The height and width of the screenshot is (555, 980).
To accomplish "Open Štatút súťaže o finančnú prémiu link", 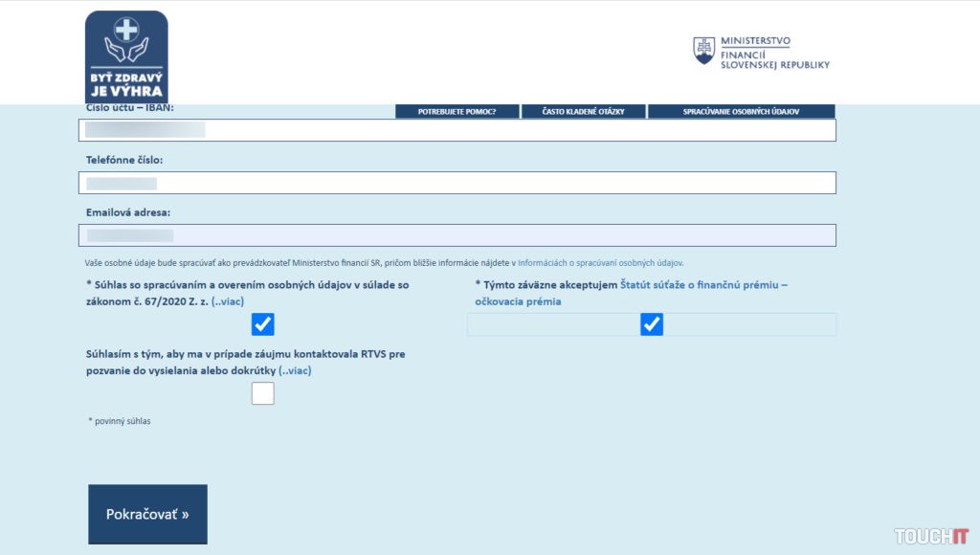I will click(703, 285).
